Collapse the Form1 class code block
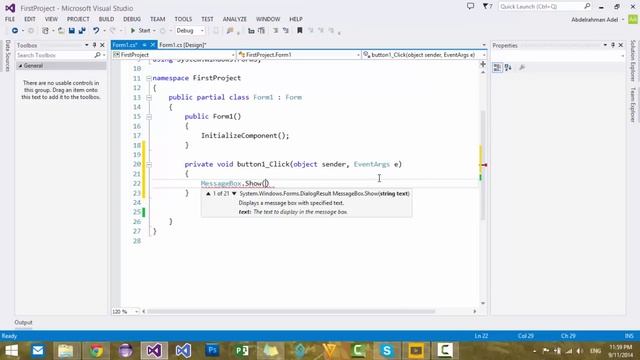 click(149, 98)
